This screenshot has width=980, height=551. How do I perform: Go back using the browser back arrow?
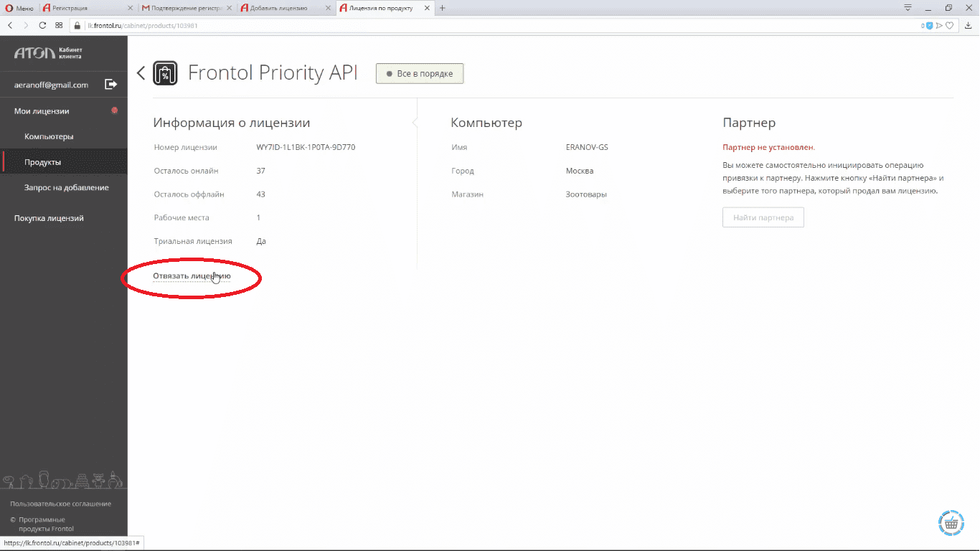click(x=10, y=25)
